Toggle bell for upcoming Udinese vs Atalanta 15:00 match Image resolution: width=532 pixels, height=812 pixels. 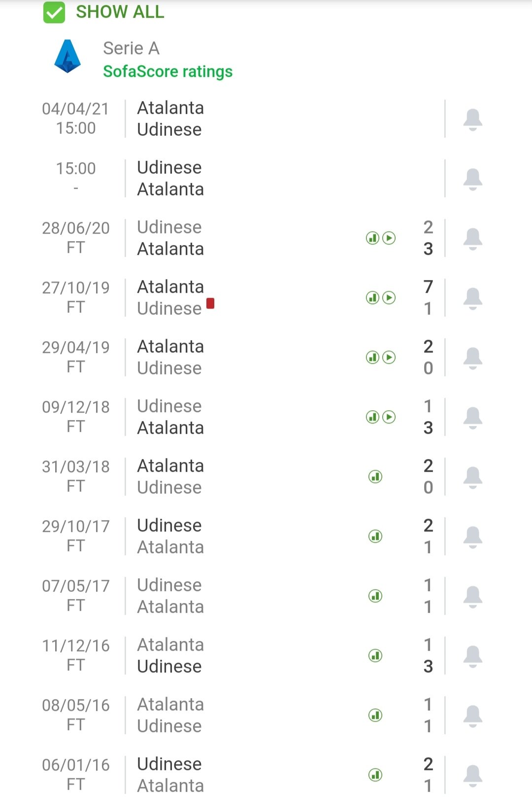[472, 179]
